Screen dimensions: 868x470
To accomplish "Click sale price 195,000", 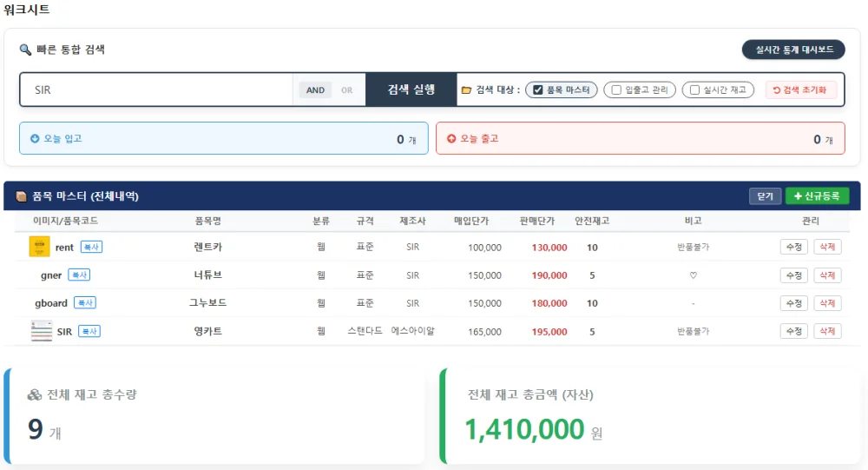I will pos(549,332).
